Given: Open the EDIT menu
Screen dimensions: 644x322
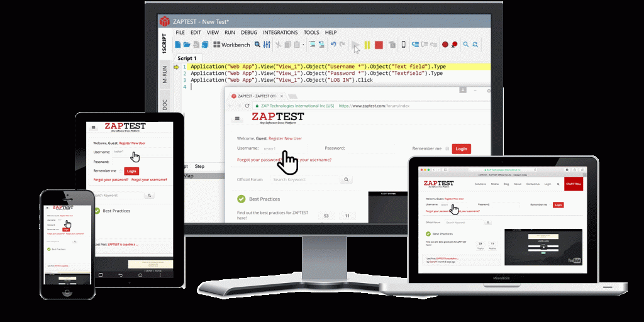Looking at the screenshot, I should coord(196,33).
